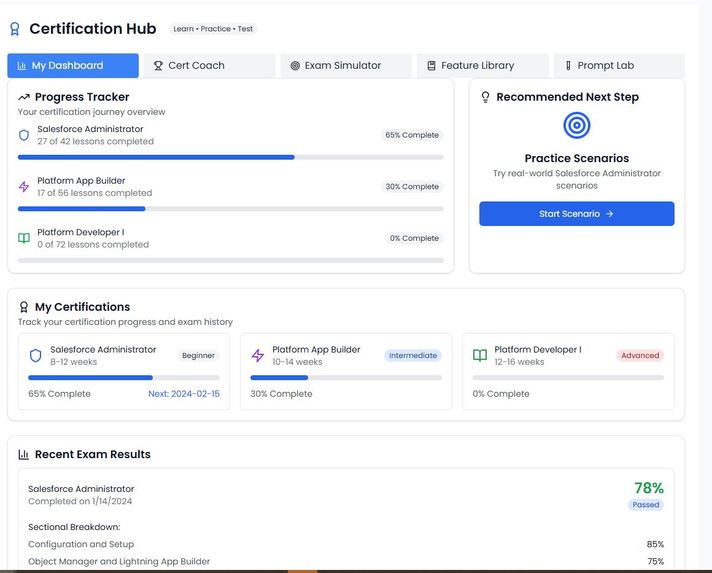Viewport: 712px width, 573px height.
Task: Click the large blue target icon above Practice Scenarios
Action: tap(577, 125)
